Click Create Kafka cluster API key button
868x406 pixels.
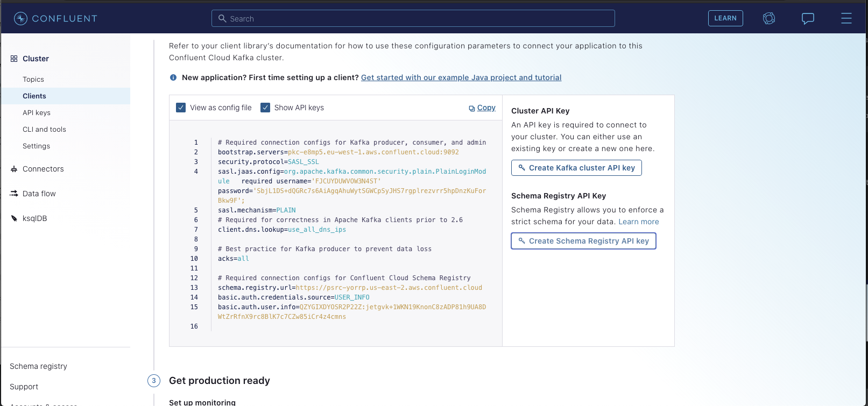pyautogui.click(x=576, y=168)
